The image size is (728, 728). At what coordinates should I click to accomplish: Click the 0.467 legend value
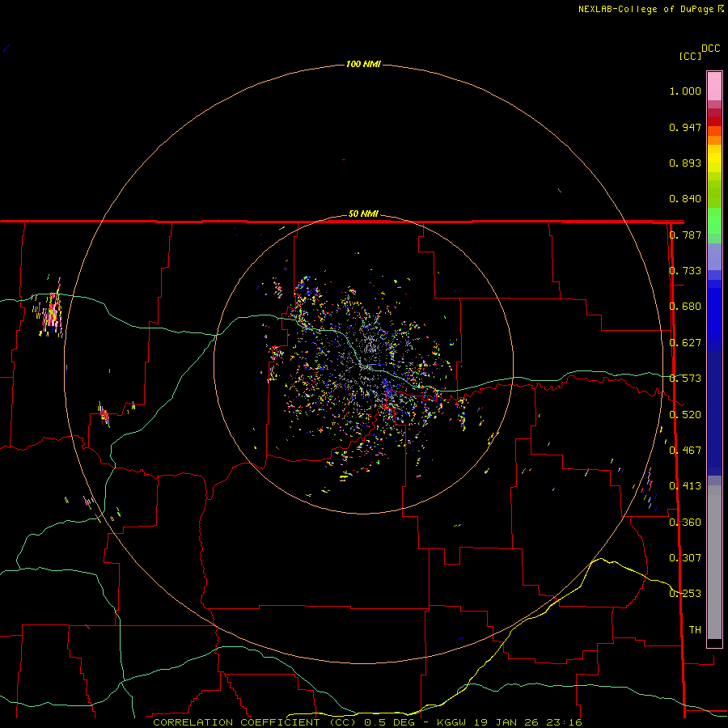(685, 451)
